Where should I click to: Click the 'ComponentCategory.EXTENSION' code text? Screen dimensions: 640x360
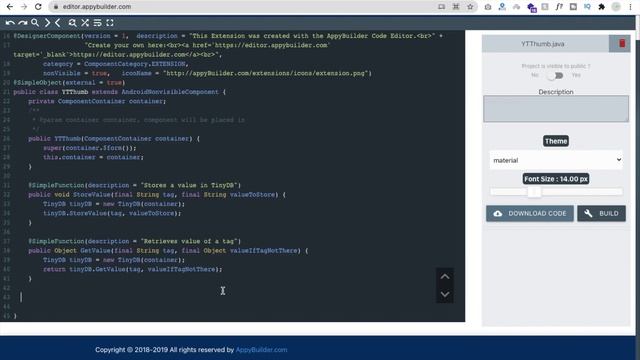135,64
